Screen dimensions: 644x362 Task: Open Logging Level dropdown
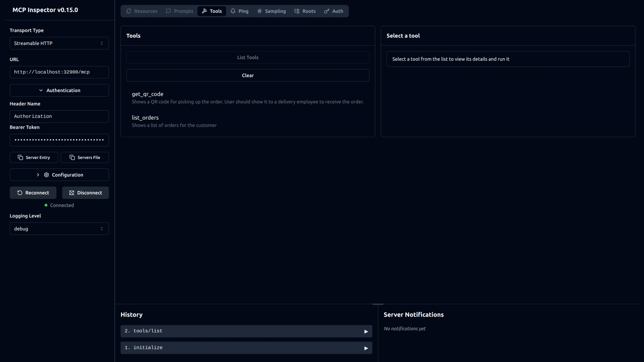(59, 229)
